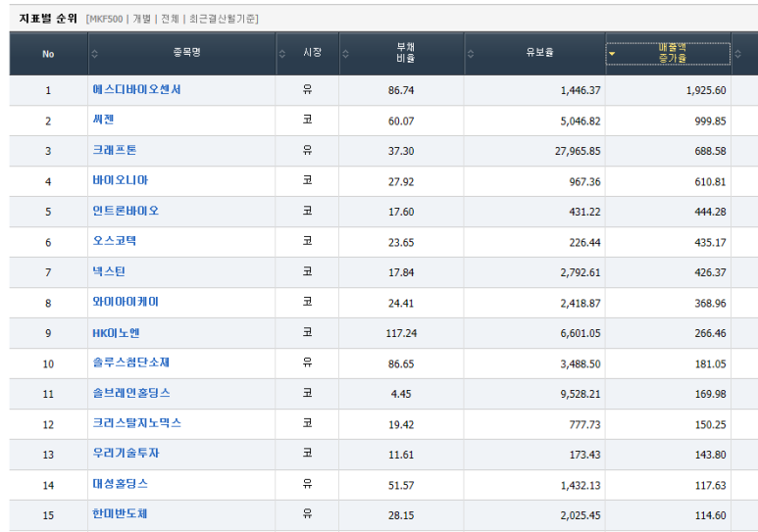
Task: Sort by 종목명 column sort arrows
Action: tap(95, 54)
